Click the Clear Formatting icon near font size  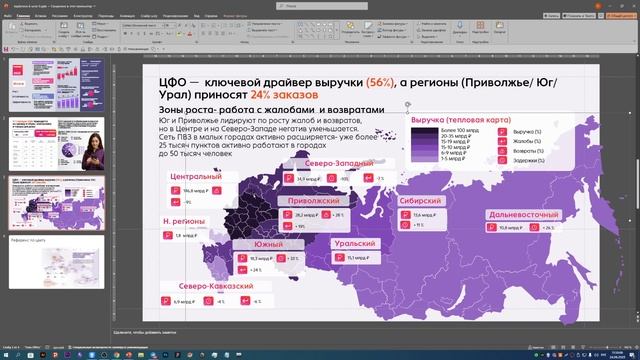(x=193, y=25)
